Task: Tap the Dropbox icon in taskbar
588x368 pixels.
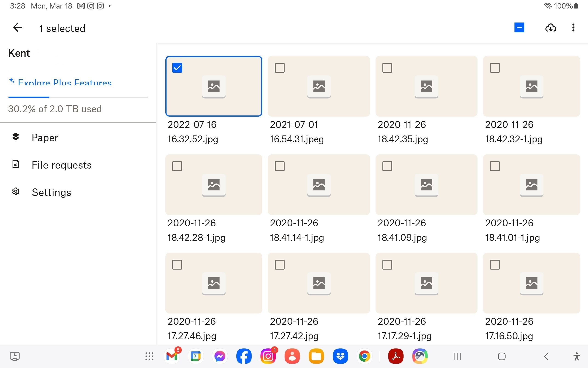Action: tap(340, 356)
